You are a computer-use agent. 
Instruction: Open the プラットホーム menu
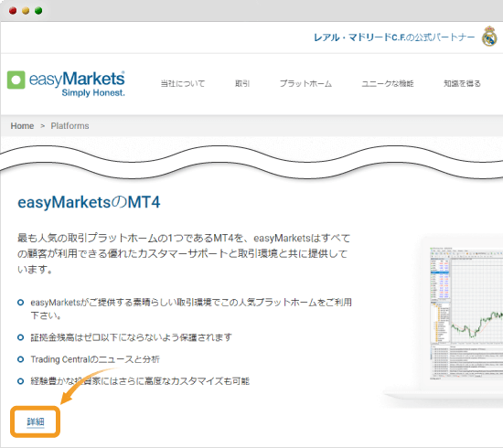[x=305, y=84]
